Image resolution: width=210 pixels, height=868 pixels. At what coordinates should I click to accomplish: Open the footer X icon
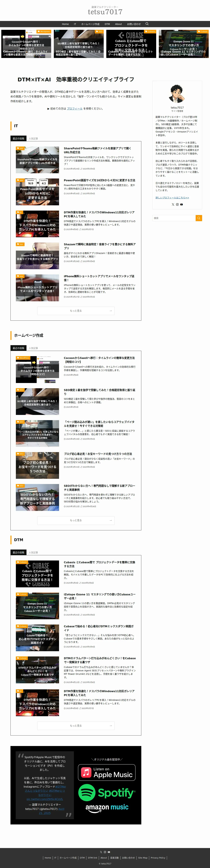[x=101, y=852]
